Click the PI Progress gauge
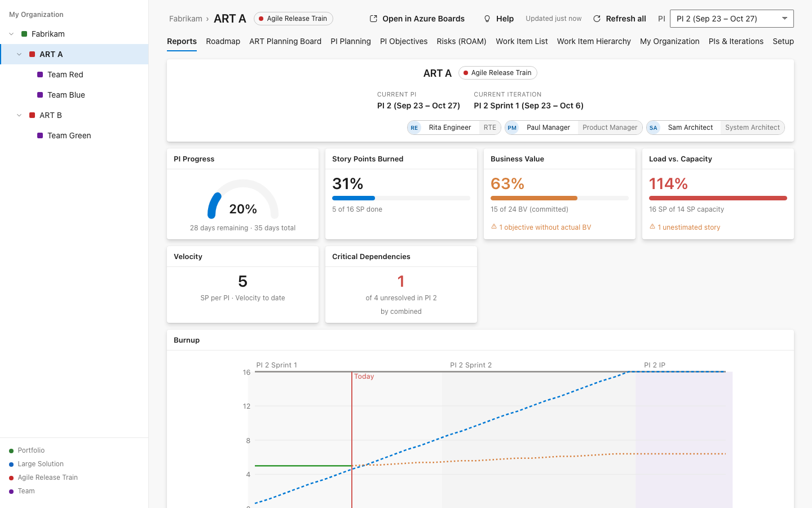The width and height of the screenshot is (812, 508). (x=243, y=199)
